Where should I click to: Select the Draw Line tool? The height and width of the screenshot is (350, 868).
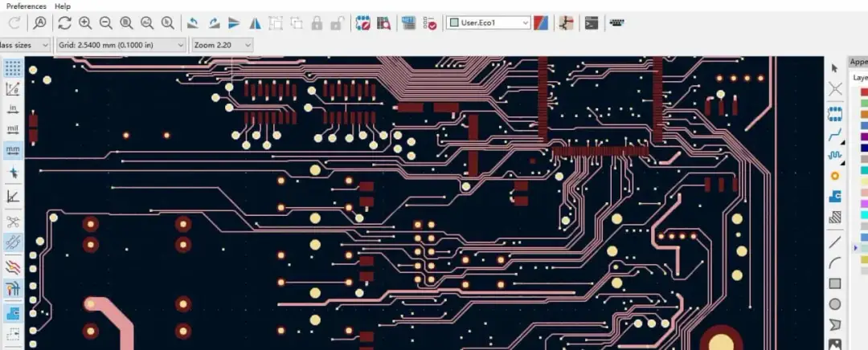[x=835, y=242]
